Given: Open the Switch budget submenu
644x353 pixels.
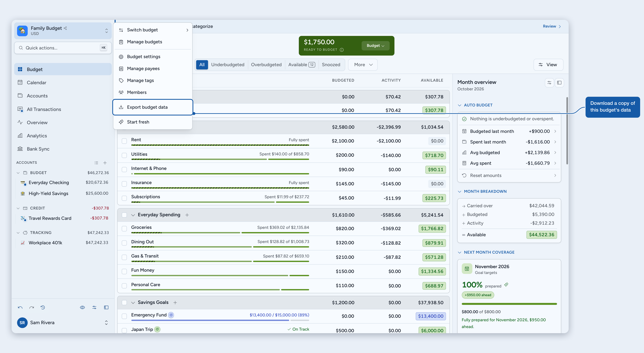Looking at the screenshot, I should [x=153, y=30].
